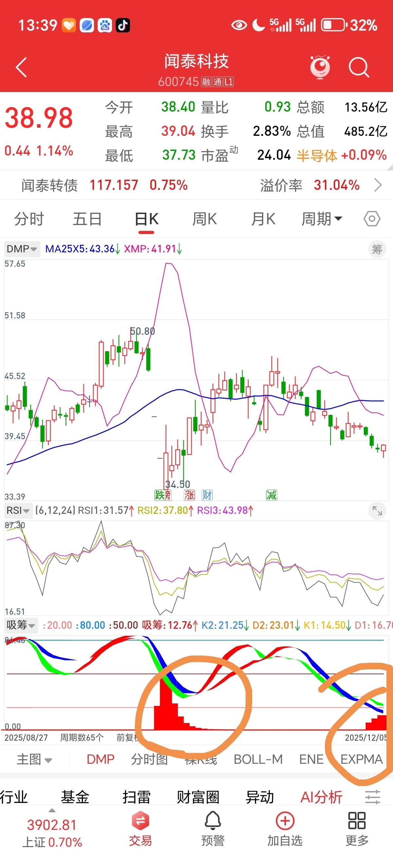Tap the XMP 41.91 readout
Image resolution: width=393 pixels, height=868 pixels.
pos(153,249)
